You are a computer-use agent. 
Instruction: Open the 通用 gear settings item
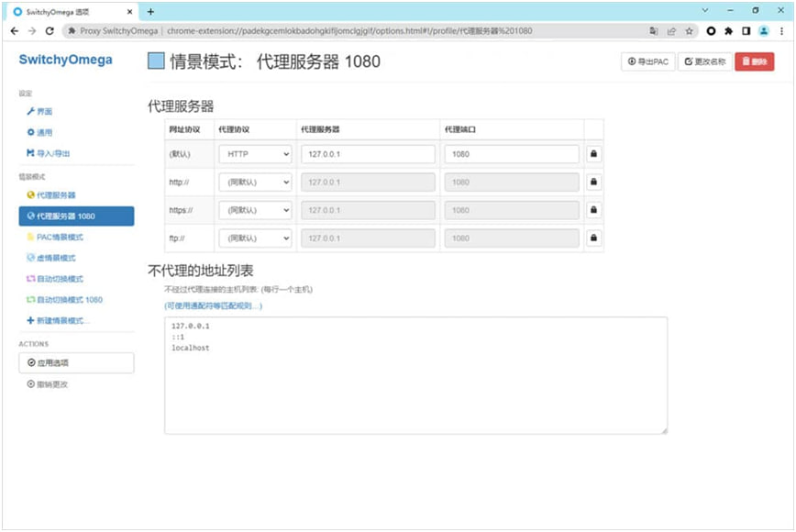[x=39, y=132]
